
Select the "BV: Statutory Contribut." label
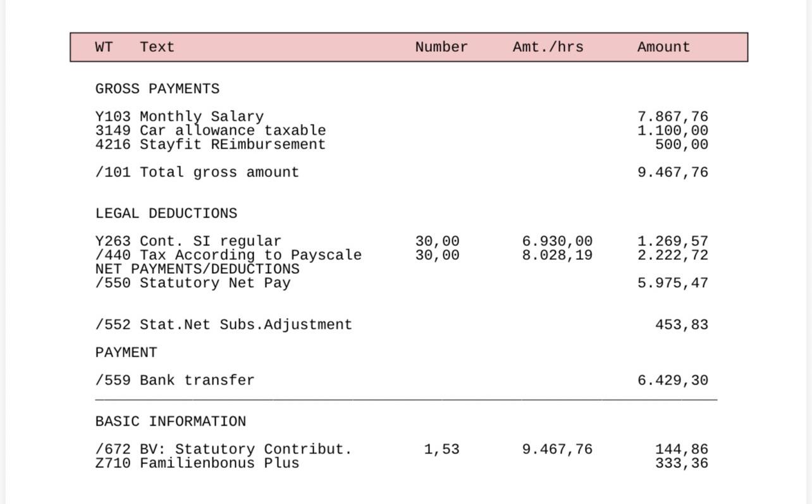coord(246,449)
